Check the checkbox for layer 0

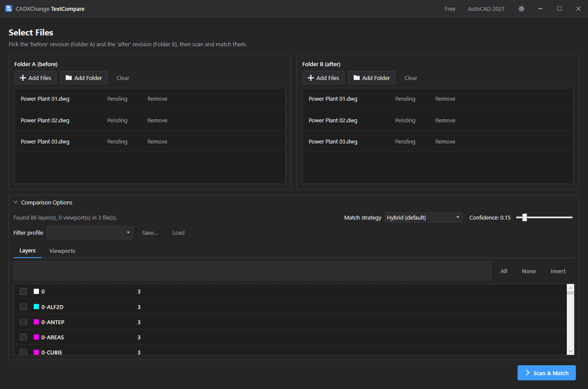point(23,291)
